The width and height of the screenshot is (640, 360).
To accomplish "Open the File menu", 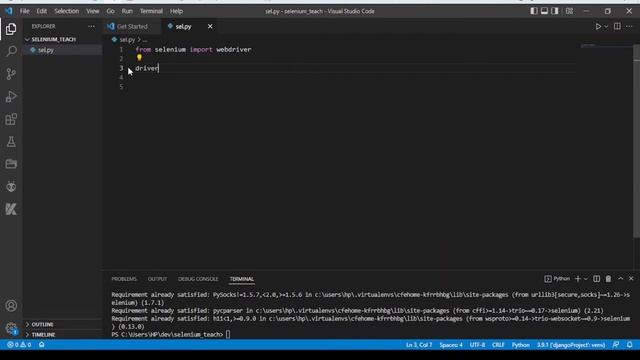I will (x=24, y=11).
